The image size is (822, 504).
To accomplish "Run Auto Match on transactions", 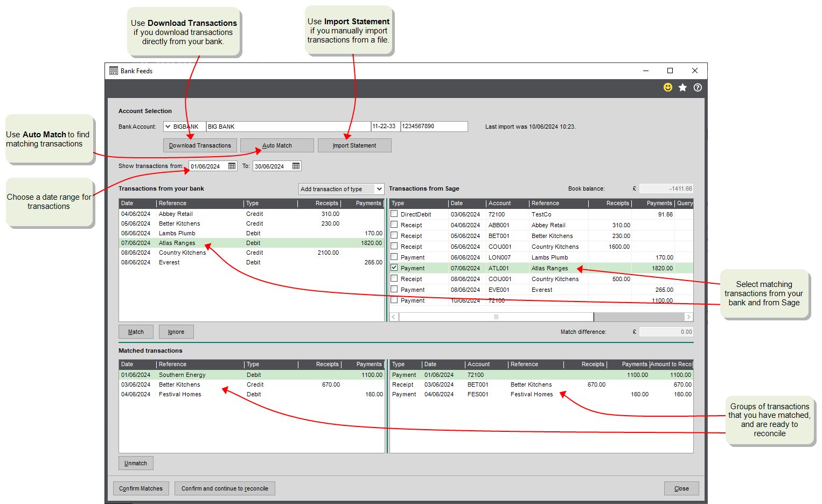I will click(277, 145).
